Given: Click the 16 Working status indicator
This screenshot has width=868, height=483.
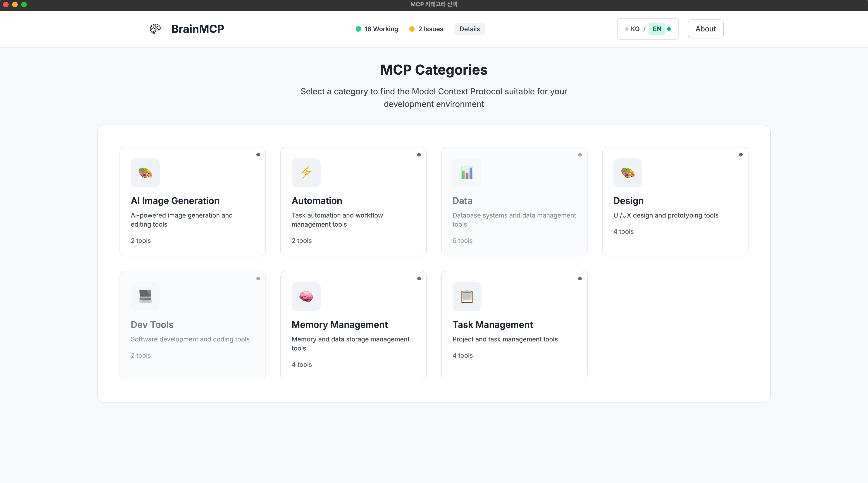Looking at the screenshot, I should tap(377, 29).
